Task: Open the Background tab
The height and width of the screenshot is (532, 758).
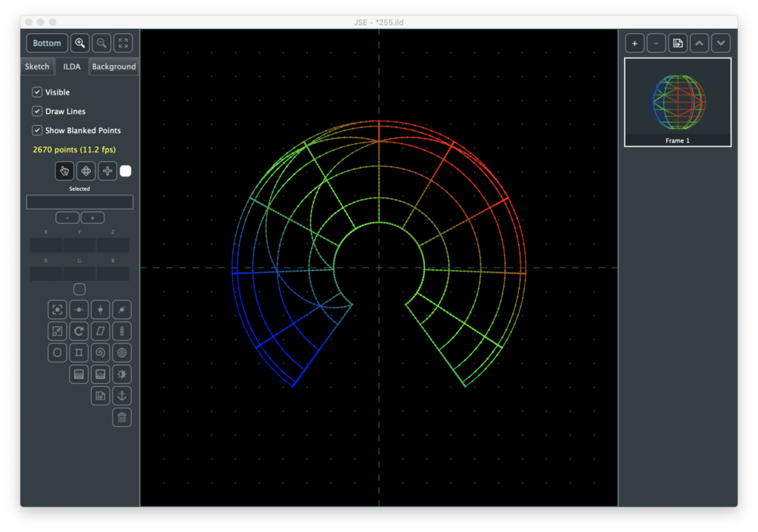Action: point(113,67)
